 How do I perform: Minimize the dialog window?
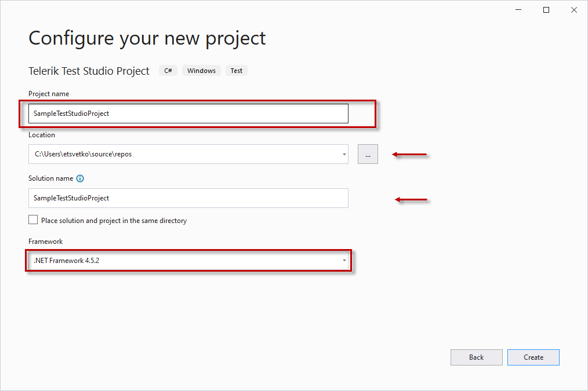pos(518,10)
